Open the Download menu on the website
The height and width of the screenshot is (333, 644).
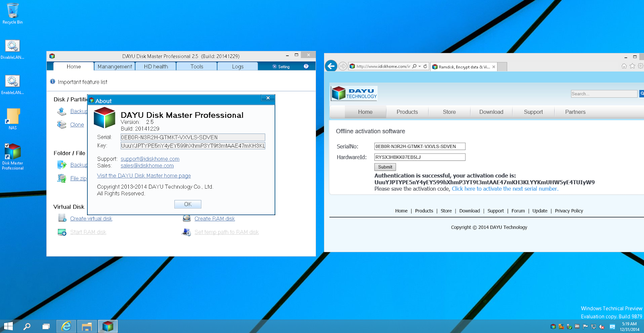(491, 112)
